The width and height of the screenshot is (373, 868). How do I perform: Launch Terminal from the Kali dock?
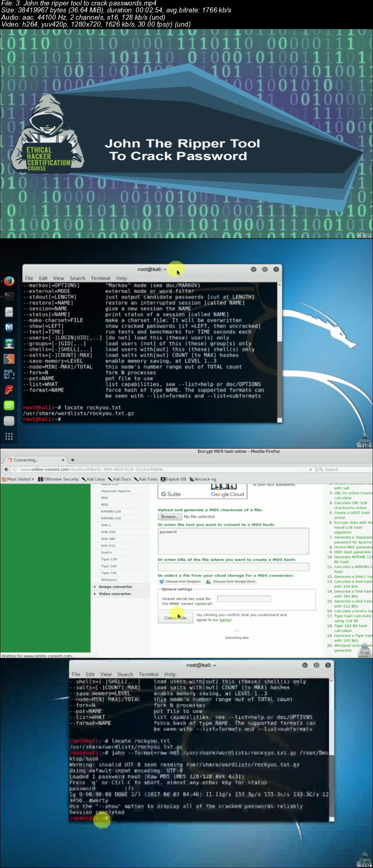(x=9, y=296)
